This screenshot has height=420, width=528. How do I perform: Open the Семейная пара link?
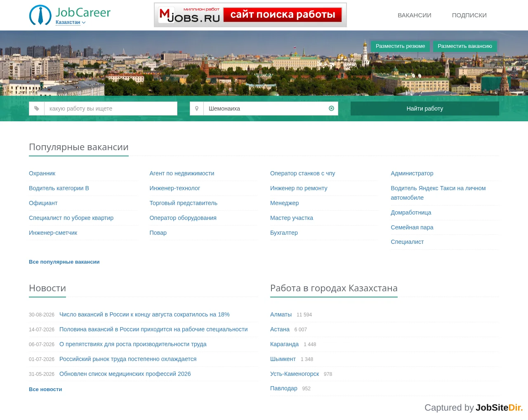pyautogui.click(x=412, y=227)
